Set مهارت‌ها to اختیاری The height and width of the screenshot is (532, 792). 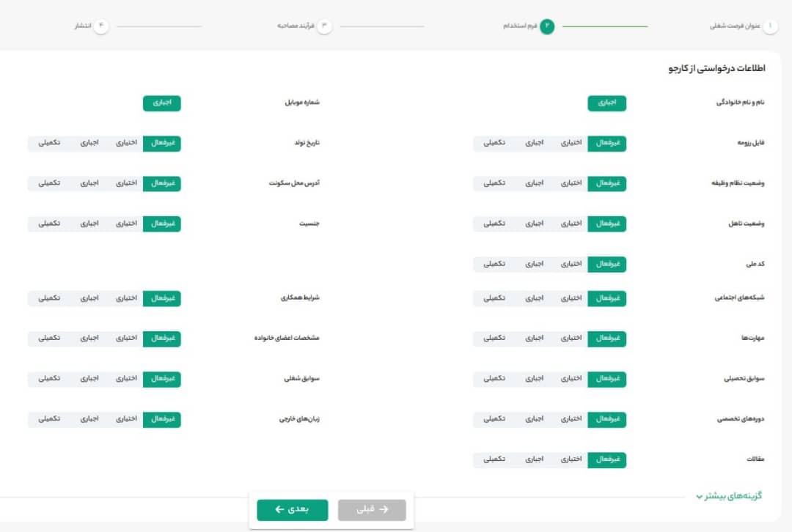tap(571, 339)
